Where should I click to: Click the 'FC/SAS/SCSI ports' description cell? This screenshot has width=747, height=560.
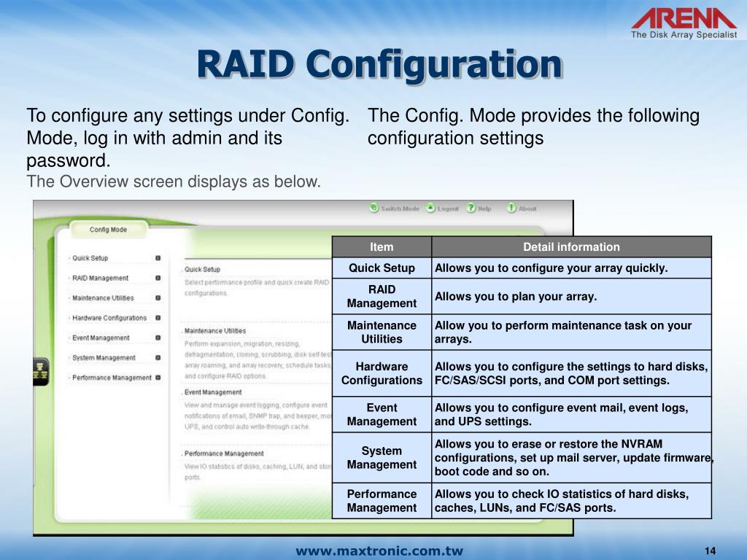571,373
